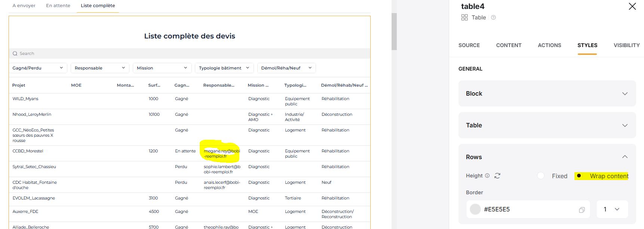Open the border width dropdown

[612, 209]
